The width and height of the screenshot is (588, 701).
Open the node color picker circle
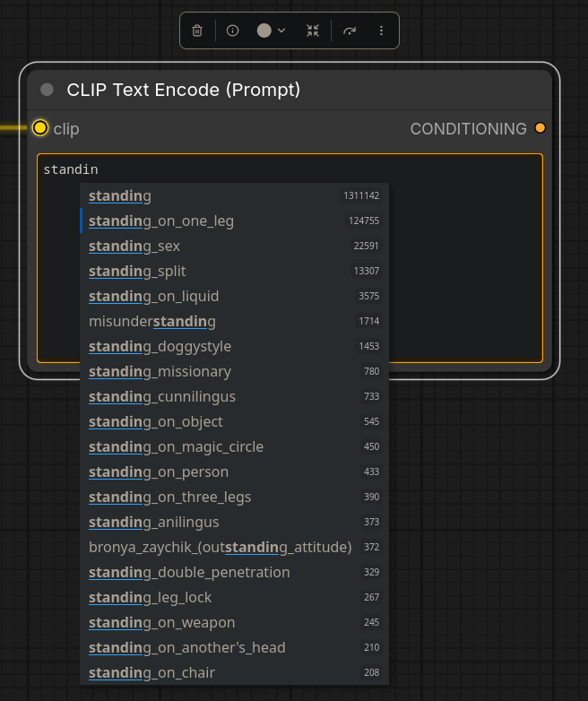pos(264,30)
